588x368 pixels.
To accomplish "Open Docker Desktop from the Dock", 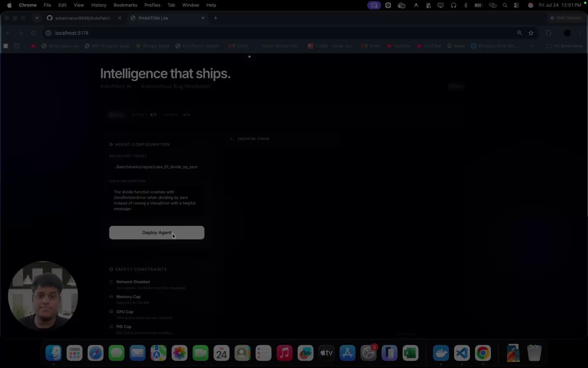I will pyautogui.click(x=441, y=353).
